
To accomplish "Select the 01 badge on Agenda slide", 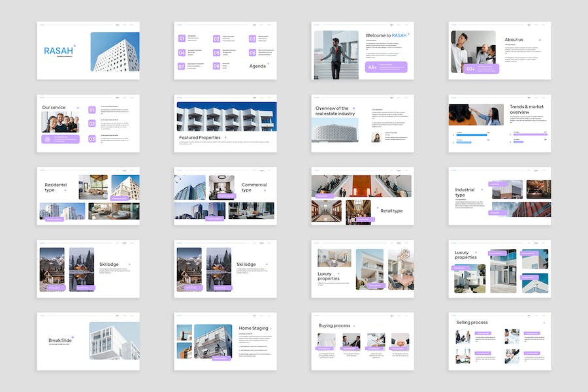I will [x=182, y=39].
